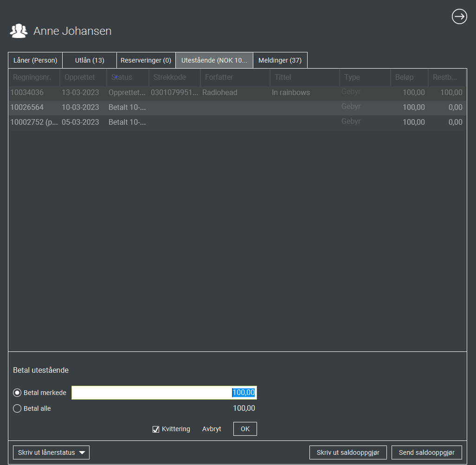Click Send saldooppgjør button
The image size is (476, 465).
(x=426, y=452)
